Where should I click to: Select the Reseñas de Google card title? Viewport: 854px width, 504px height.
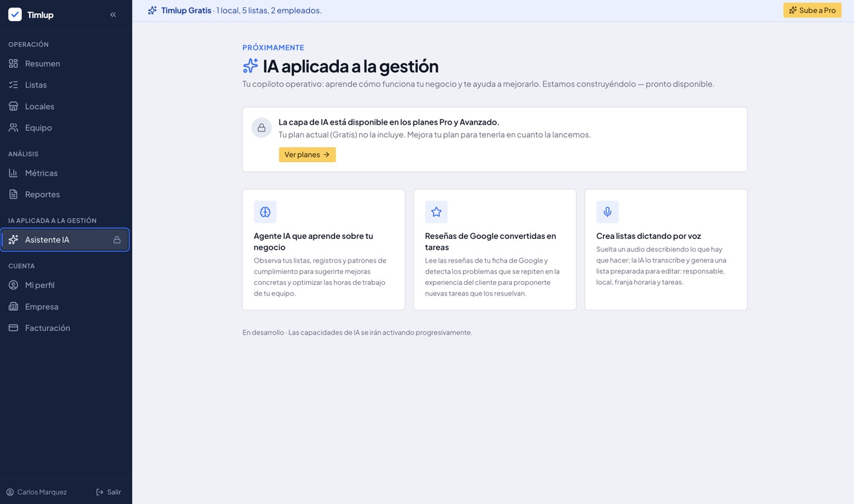(x=490, y=241)
